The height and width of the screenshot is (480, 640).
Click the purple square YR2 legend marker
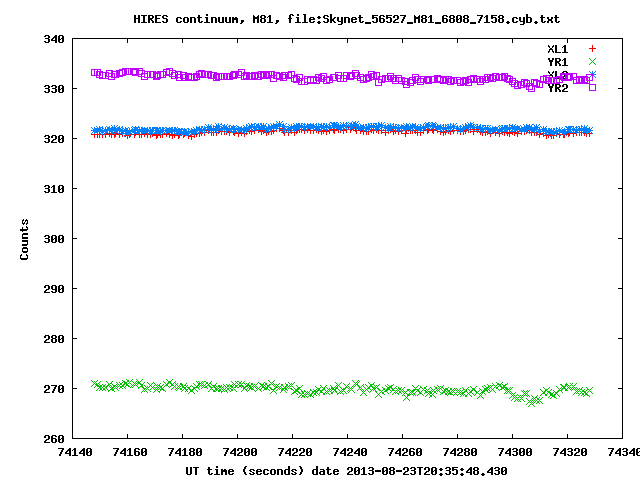coord(592,87)
